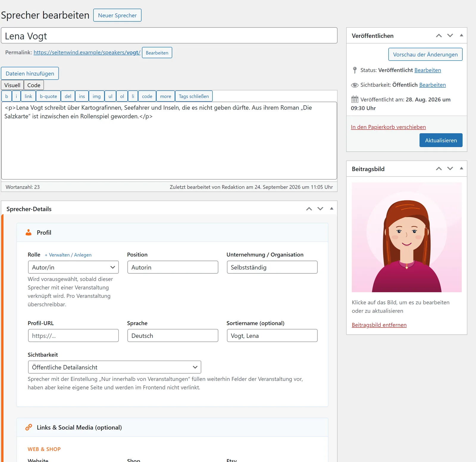Click Beitragsbild entfernen link

pos(379,325)
